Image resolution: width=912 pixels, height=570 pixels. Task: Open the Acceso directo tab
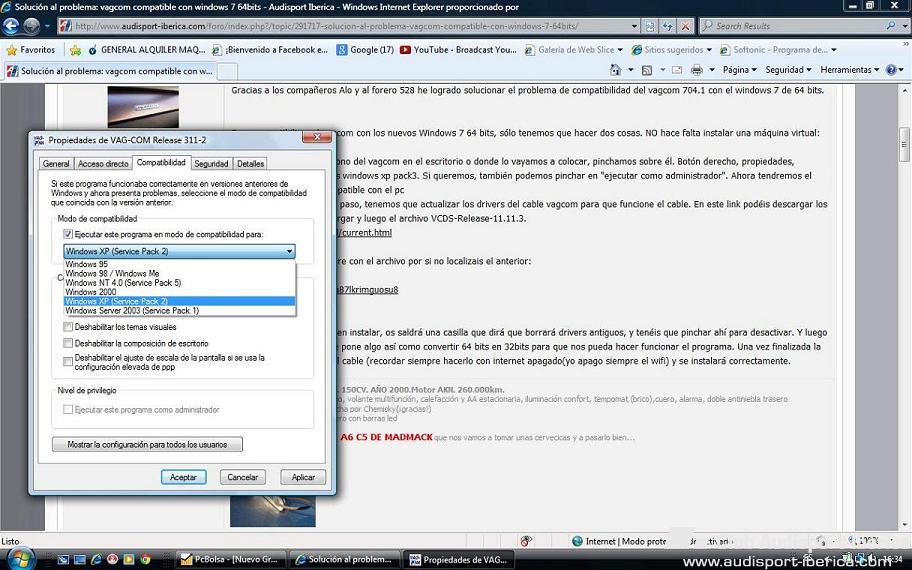pos(103,163)
